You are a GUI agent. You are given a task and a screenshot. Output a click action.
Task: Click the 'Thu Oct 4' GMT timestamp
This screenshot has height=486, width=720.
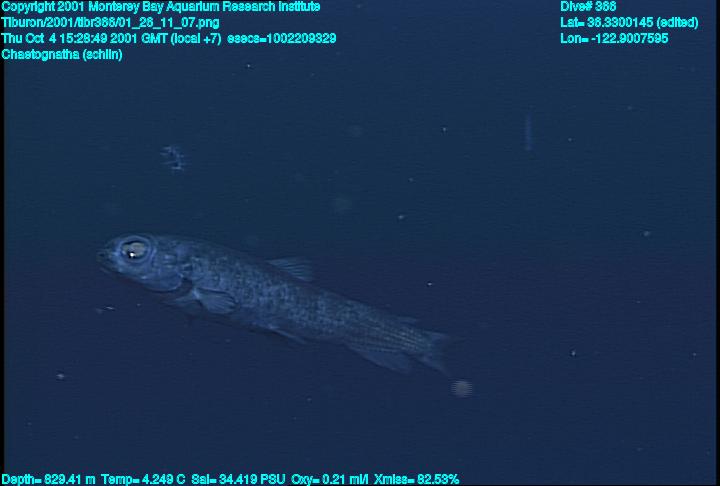tap(112, 38)
